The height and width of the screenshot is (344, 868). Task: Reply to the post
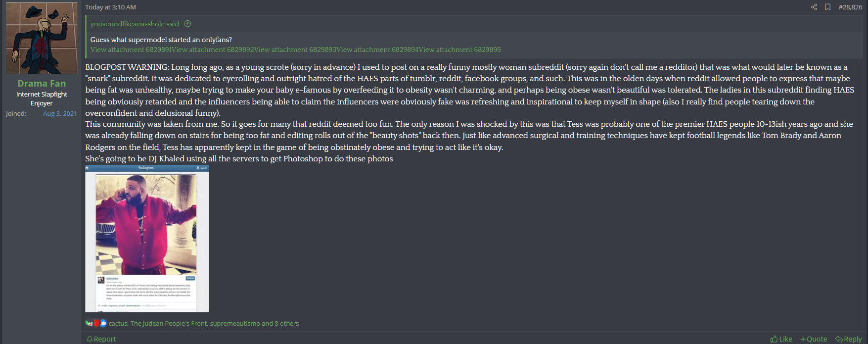point(849,339)
